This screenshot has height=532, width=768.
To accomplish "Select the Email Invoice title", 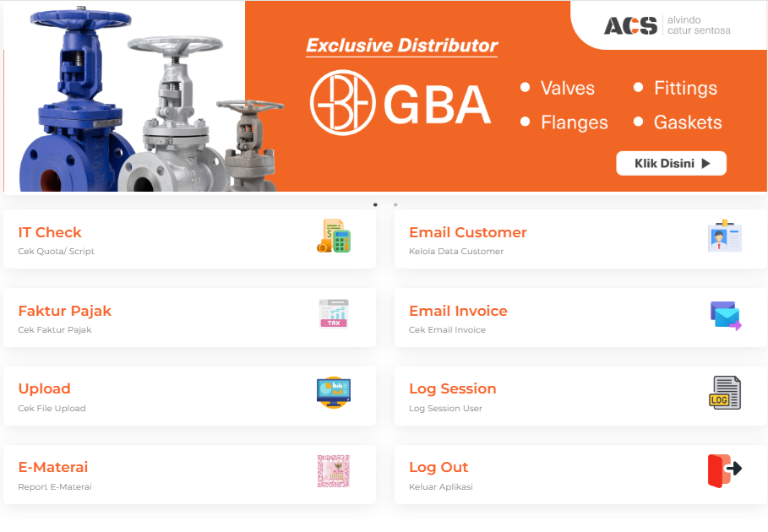I will pos(458,311).
